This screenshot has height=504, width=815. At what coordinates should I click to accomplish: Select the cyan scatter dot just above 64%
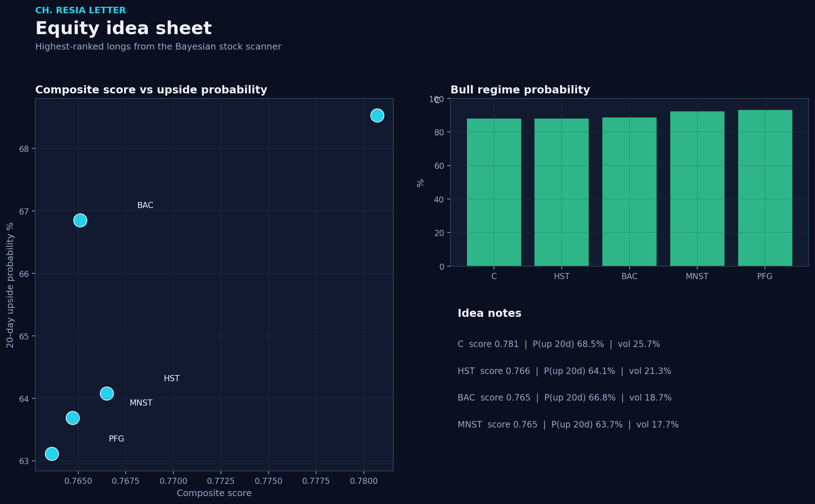(x=107, y=393)
